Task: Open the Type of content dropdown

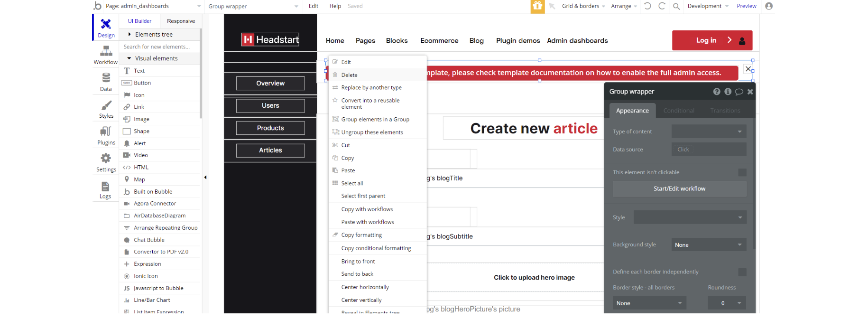Action: [x=709, y=132]
